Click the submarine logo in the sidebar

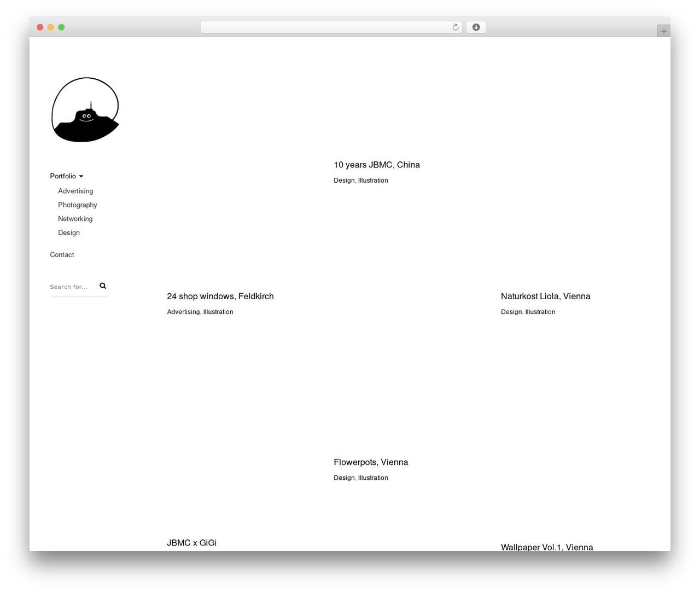tap(85, 110)
